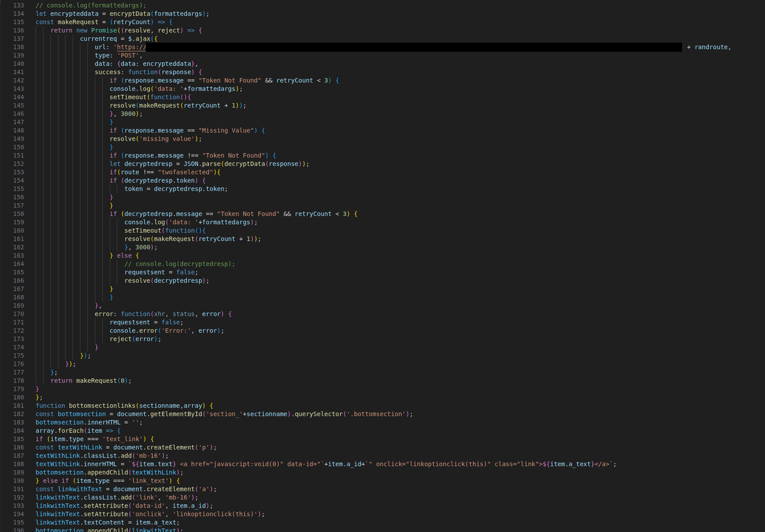Click the 'POST' string value
765x532 pixels.
[128, 56]
